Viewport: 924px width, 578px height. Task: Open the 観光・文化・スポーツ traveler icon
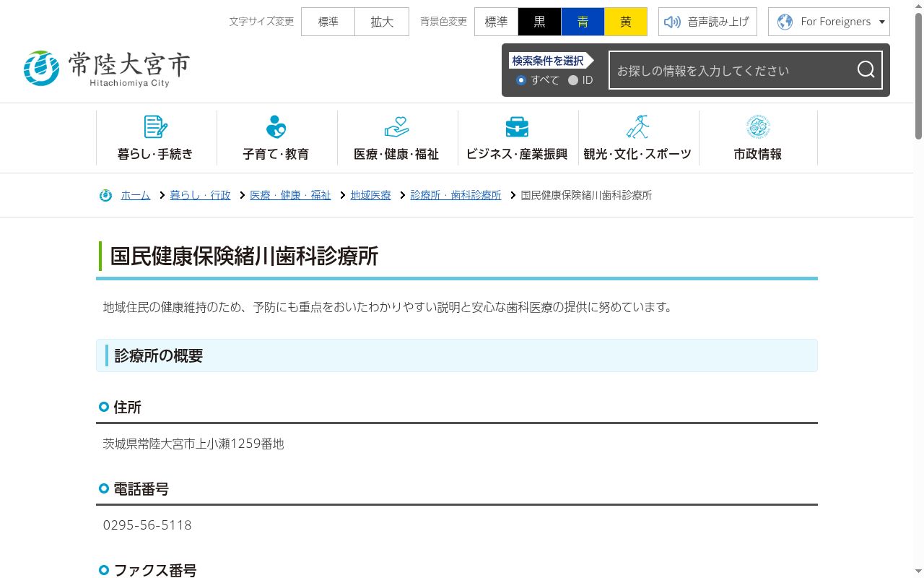[637, 126]
